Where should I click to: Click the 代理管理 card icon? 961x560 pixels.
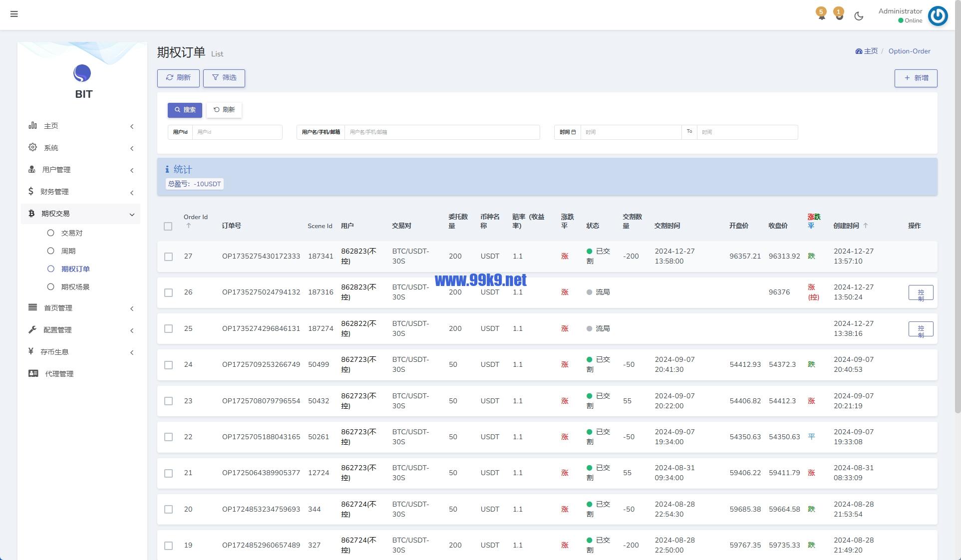click(33, 373)
